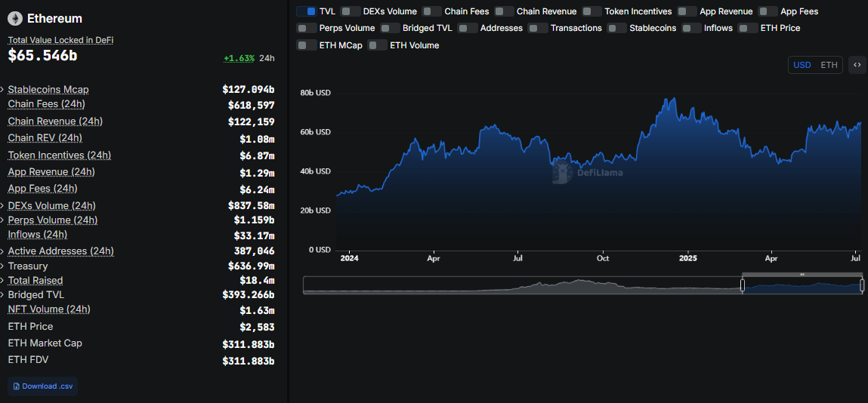
Task: Click the 2025 x-axis label
Action: click(x=688, y=258)
